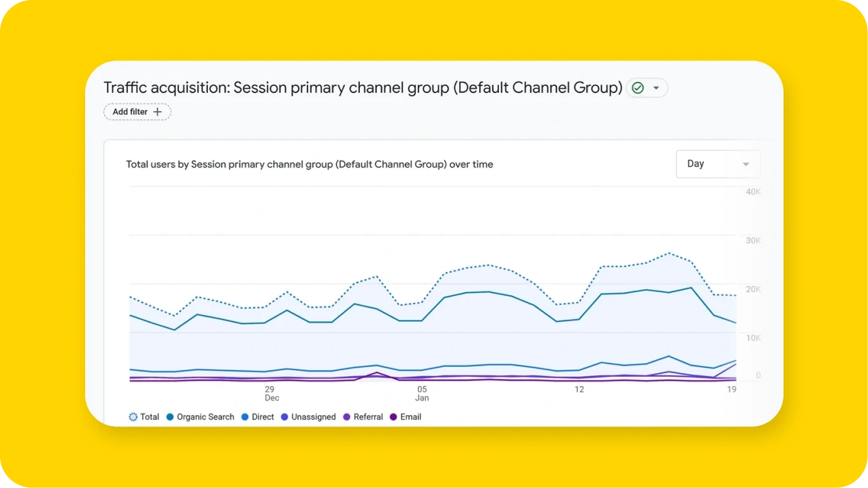Click the Day selector chevron icon
This screenshot has width=868, height=488.
746,164
